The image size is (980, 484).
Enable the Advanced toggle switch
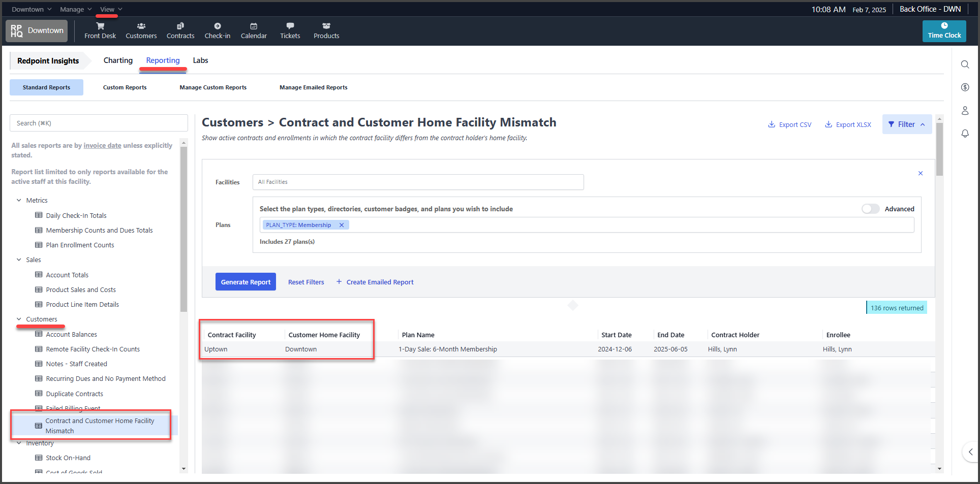[x=870, y=209]
